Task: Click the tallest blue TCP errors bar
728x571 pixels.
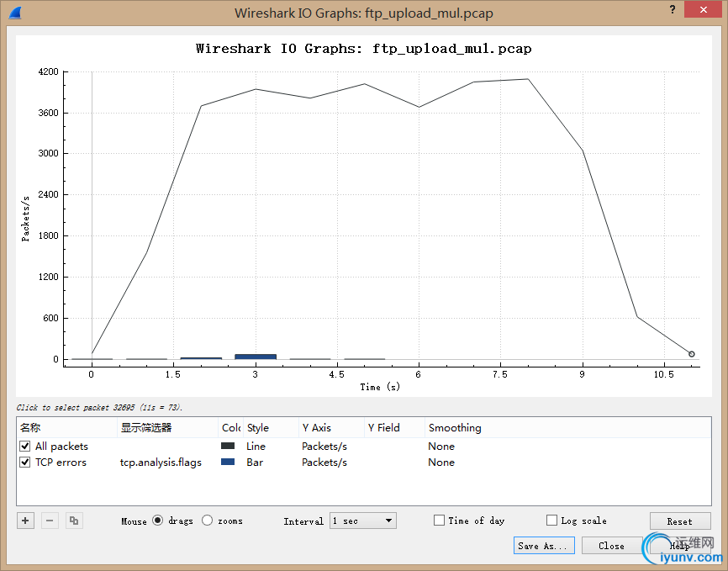Action: [256, 357]
